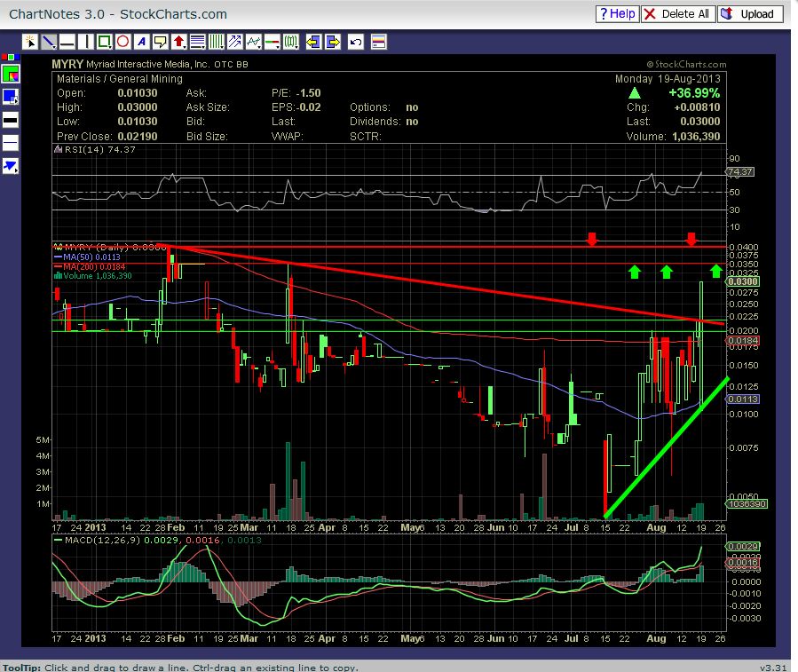Click the High 0.03000 value
798x672 pixels.
point(138,107)
